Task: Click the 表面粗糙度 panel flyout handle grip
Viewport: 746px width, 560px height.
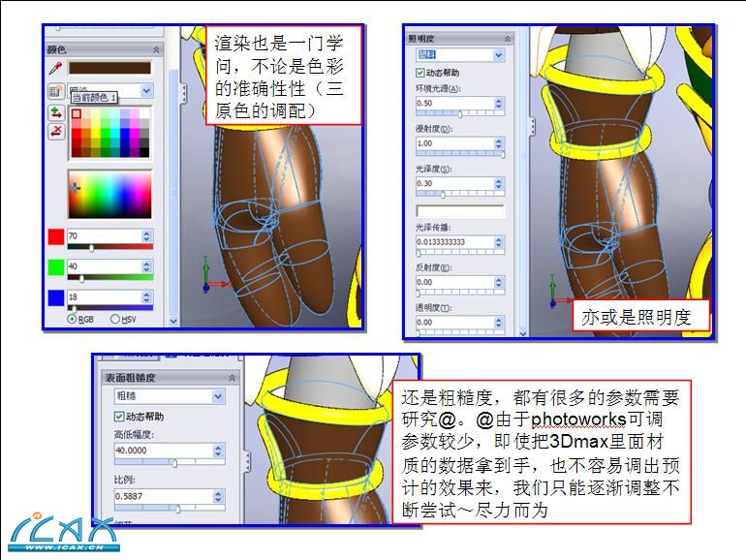Action: point(247,461)
